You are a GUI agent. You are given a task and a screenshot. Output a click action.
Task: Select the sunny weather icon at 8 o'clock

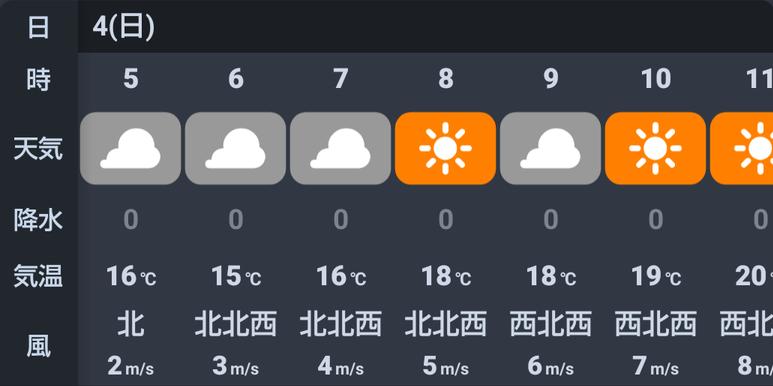click(x=446, y=148)
